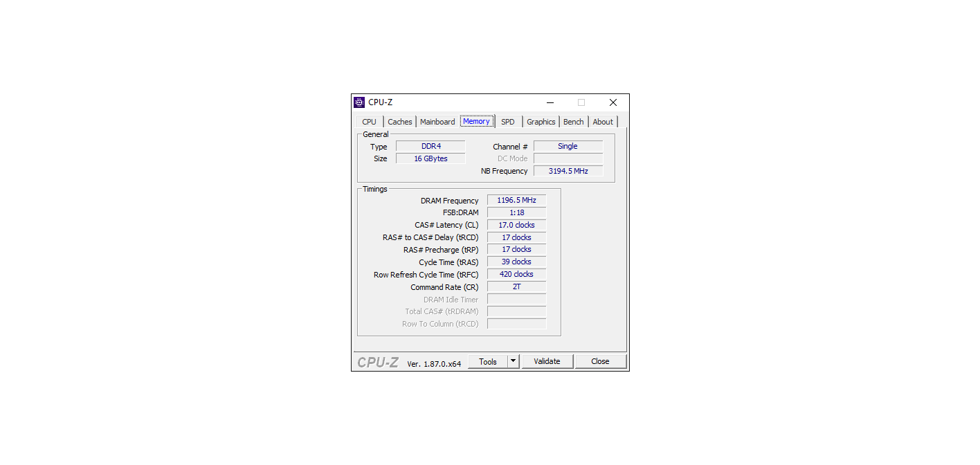Select the Single channel value

point(568,147)
